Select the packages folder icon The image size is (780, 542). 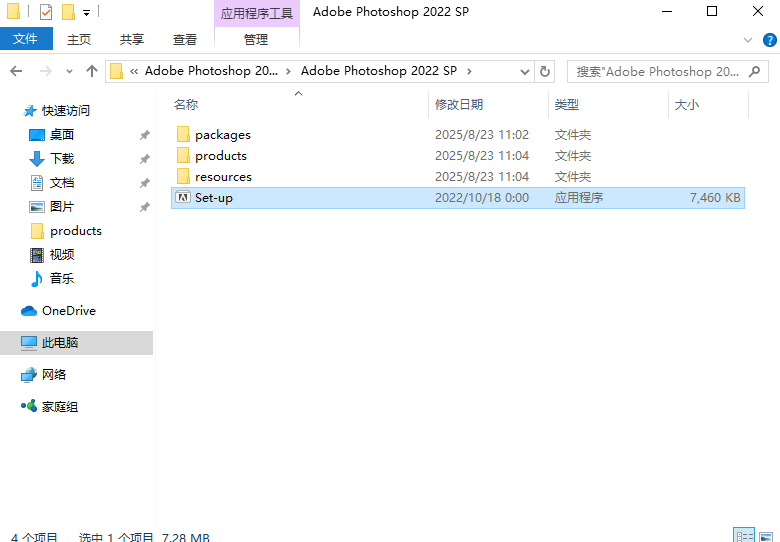pos(183,135)
